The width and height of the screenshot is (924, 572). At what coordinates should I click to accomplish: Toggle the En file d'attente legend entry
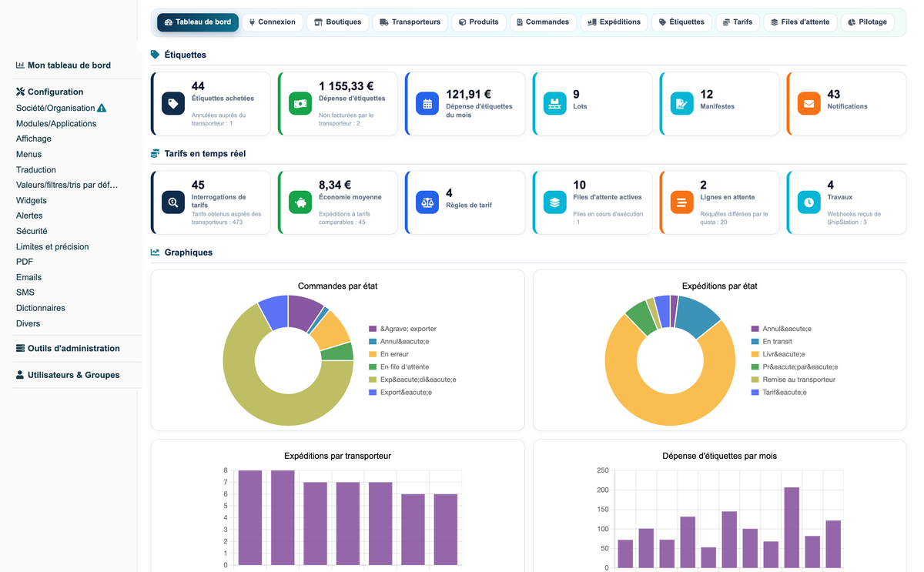[x=399, y=367]
